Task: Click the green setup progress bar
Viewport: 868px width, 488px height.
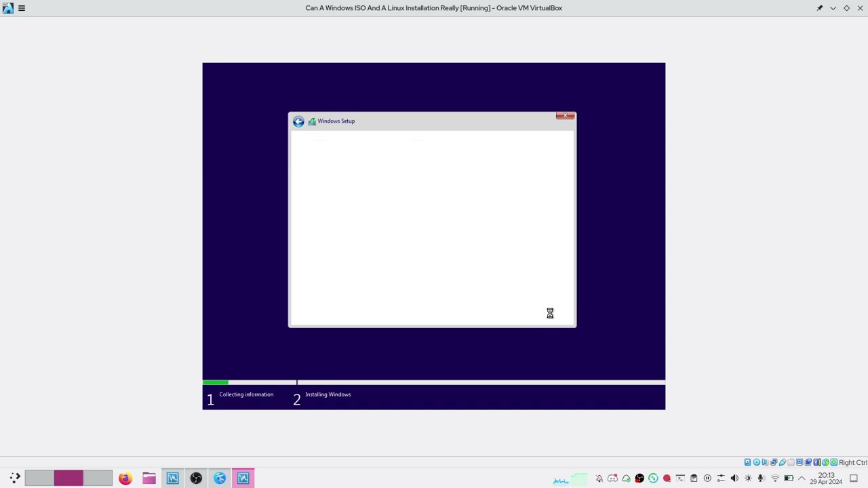Action: pos(216,382)
